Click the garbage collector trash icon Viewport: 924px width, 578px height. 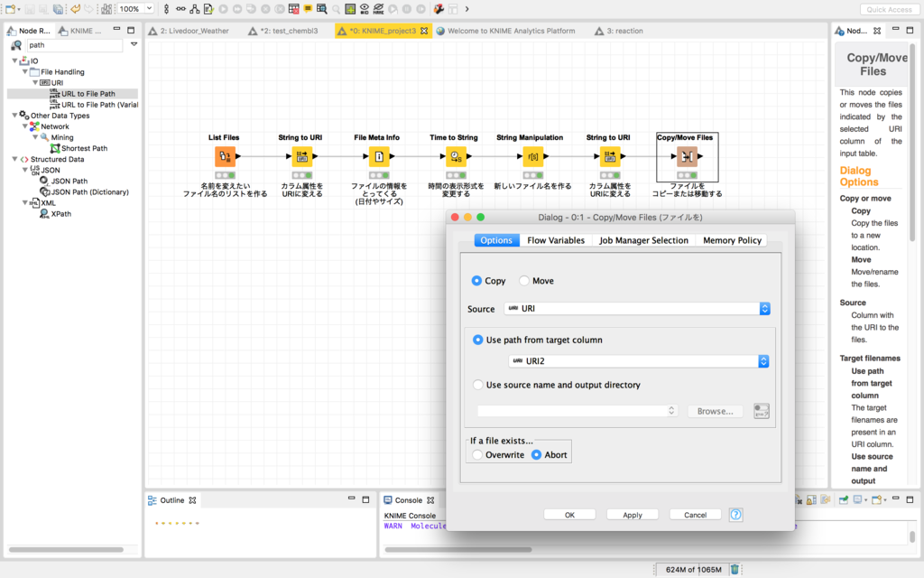pyautogui.click(x=735, y=569)
